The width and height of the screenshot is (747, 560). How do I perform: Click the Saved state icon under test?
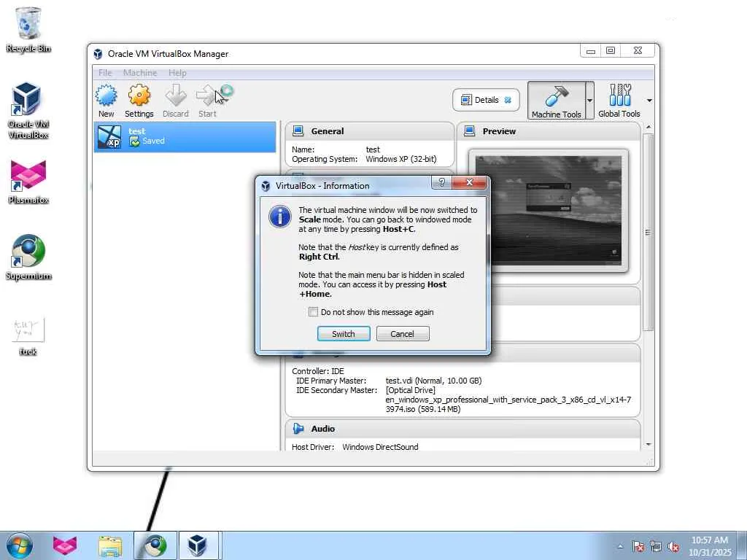[134, 141]
